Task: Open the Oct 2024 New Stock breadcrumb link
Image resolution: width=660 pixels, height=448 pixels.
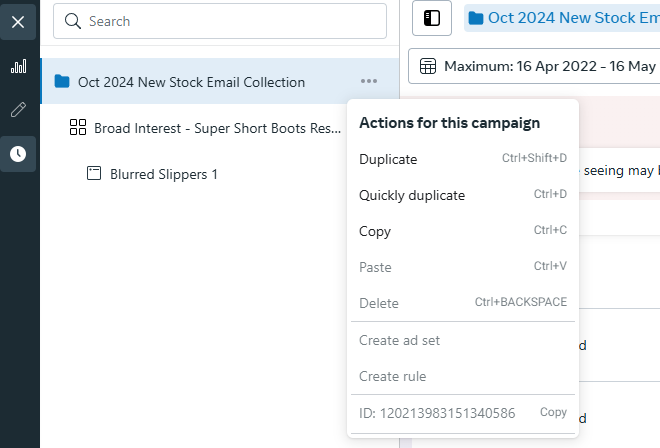Action: coord(566,18)
